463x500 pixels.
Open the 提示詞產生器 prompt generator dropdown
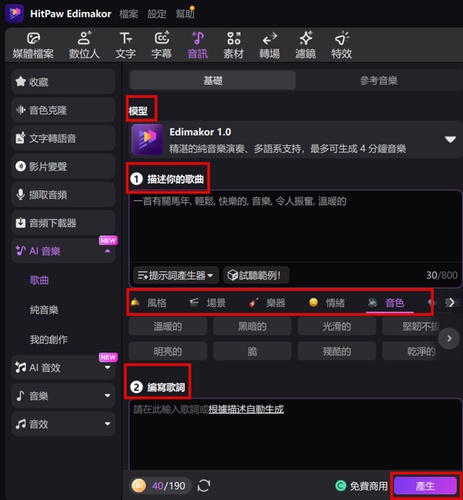(x=176, y=275)
